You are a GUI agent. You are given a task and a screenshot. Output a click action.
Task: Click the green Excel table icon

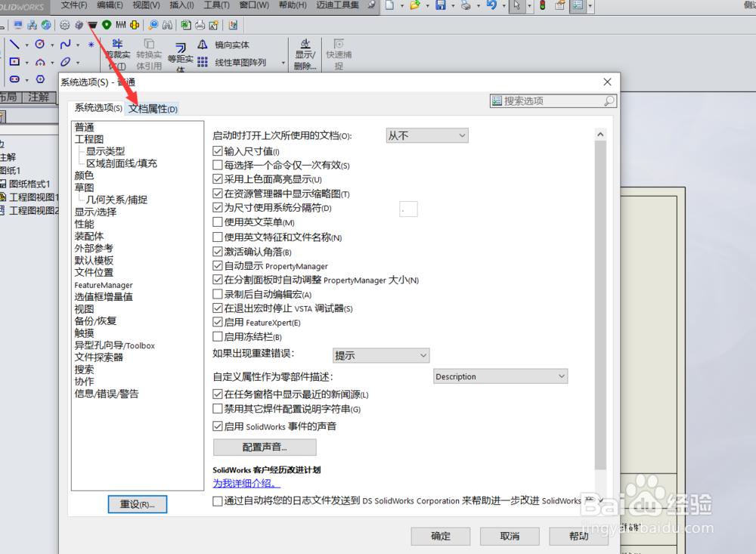[x=186, y=25]
